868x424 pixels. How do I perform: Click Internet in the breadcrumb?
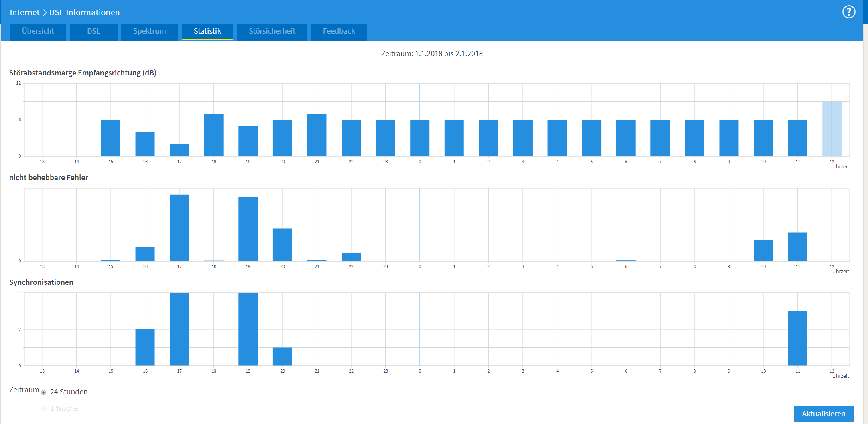click(x=24, y=12)
